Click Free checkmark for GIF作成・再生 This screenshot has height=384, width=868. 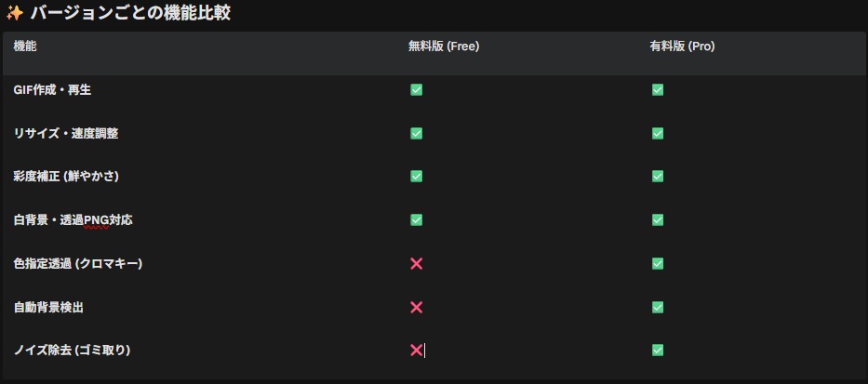[x=416, y=90]
